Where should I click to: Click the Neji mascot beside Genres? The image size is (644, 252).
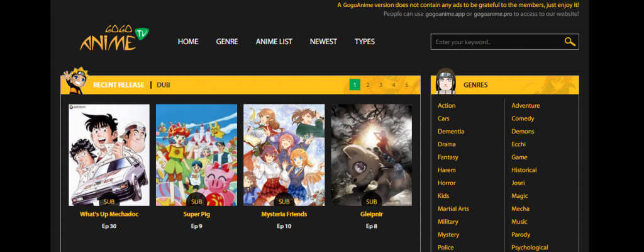[446, 81]
